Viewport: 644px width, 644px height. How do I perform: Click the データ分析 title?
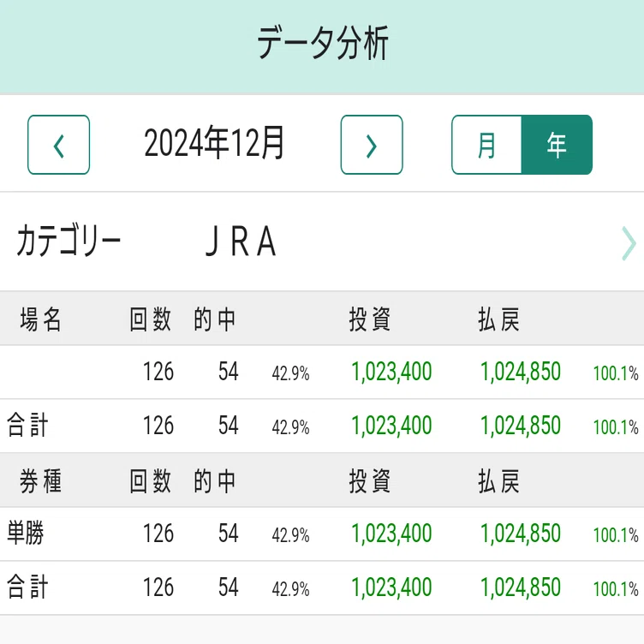tap(322, 43)
